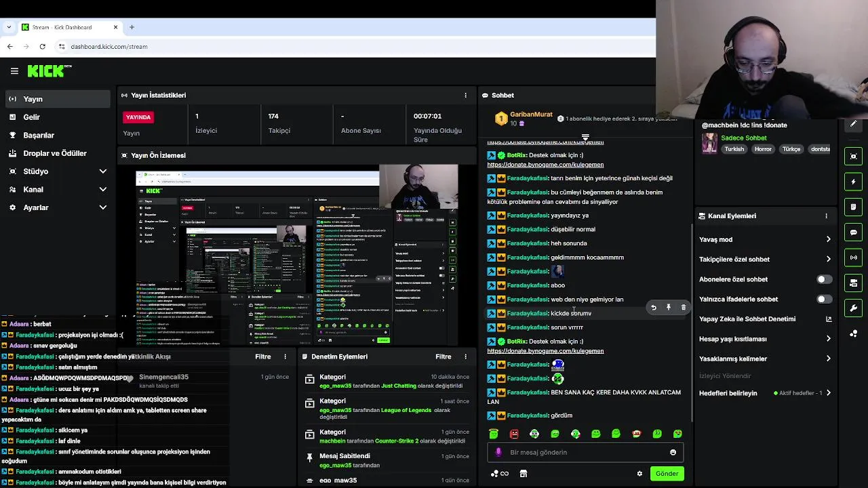868x488 pixels.
Task: Insert the red angry emote
Action: coord(514,434)
